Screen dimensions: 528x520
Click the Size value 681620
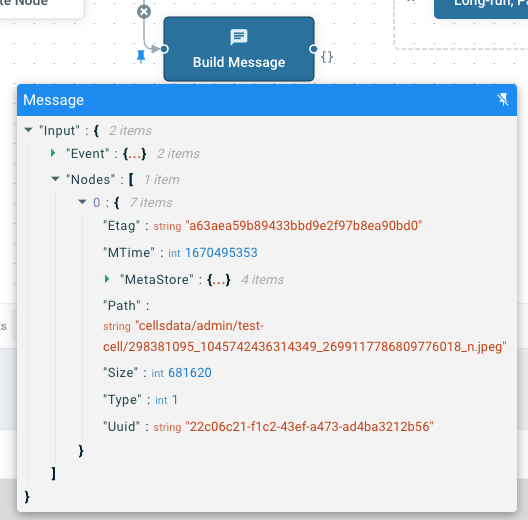pyautogui.click(x=190, y=373)
